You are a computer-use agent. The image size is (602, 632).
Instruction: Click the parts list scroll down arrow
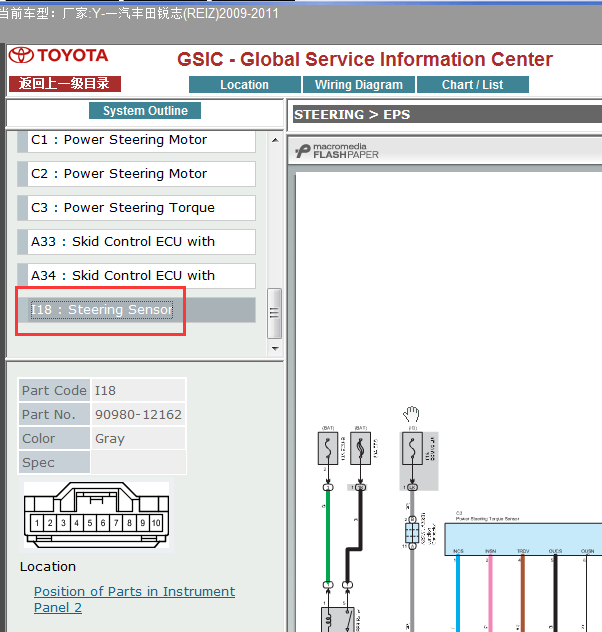click(x=275, y=348)
